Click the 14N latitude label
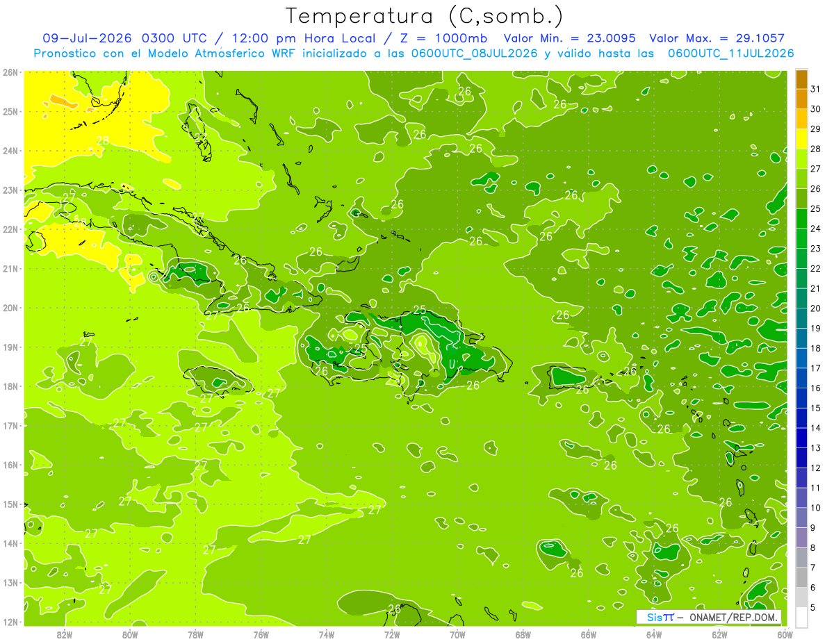Viewport: 834px width, 644px height. [10, 543]
